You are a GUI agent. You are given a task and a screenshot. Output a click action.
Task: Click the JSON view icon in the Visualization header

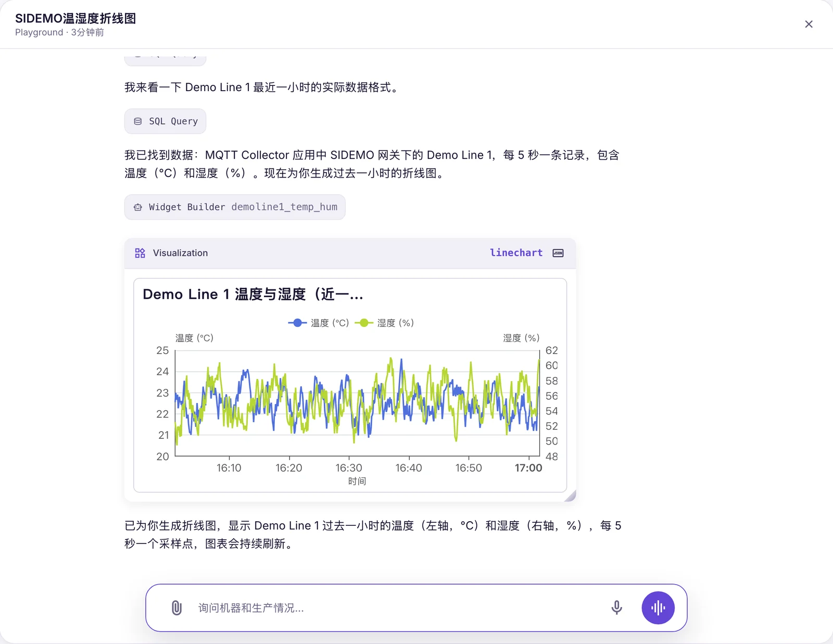[558, 253]
